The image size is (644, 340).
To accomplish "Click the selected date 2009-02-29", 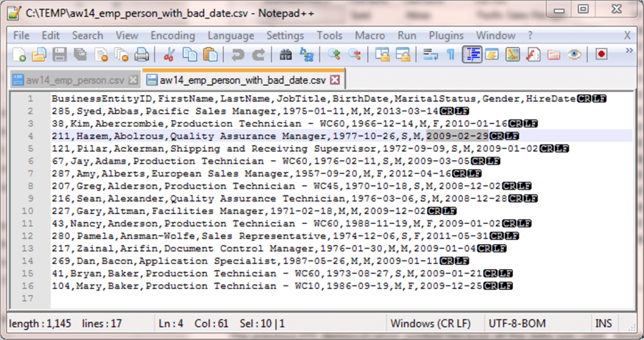I will [x=457, y=136].
